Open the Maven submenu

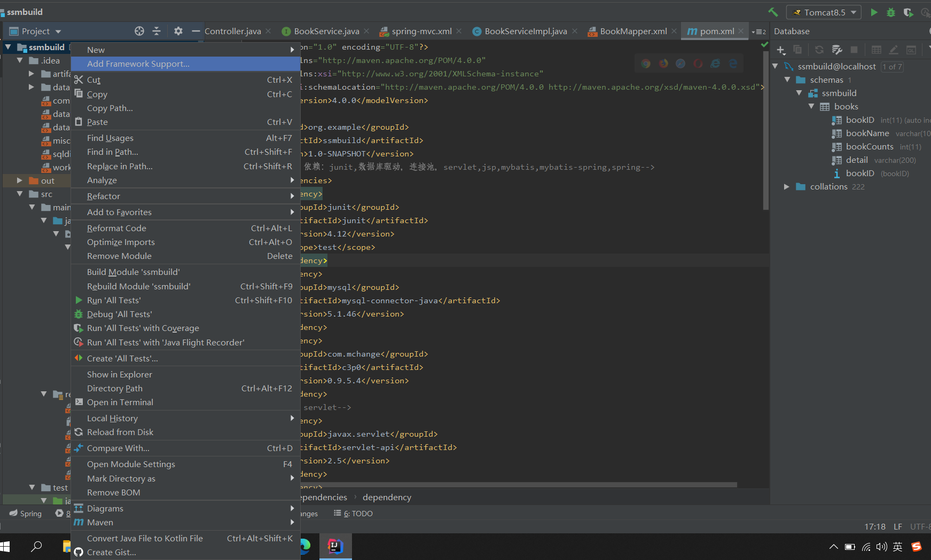click(x=186, y=522)
